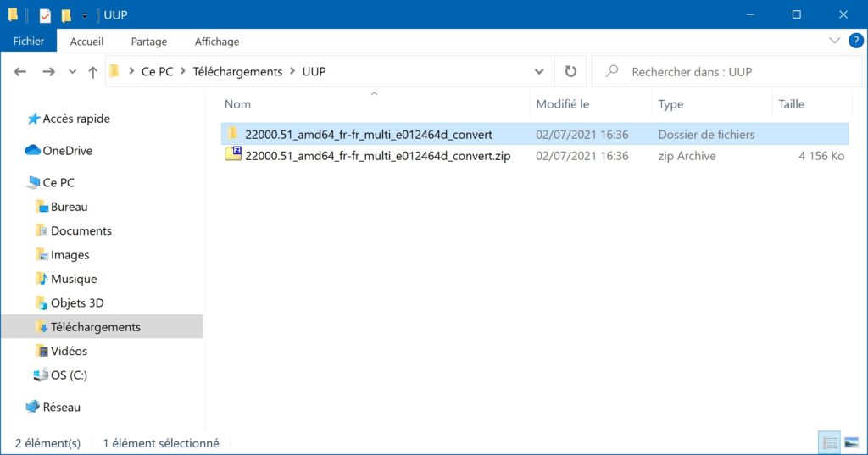This screenshot has height=455, width=868.
Task: Click the Rechercher dans : UUP search field
Action: pos(726,72)
